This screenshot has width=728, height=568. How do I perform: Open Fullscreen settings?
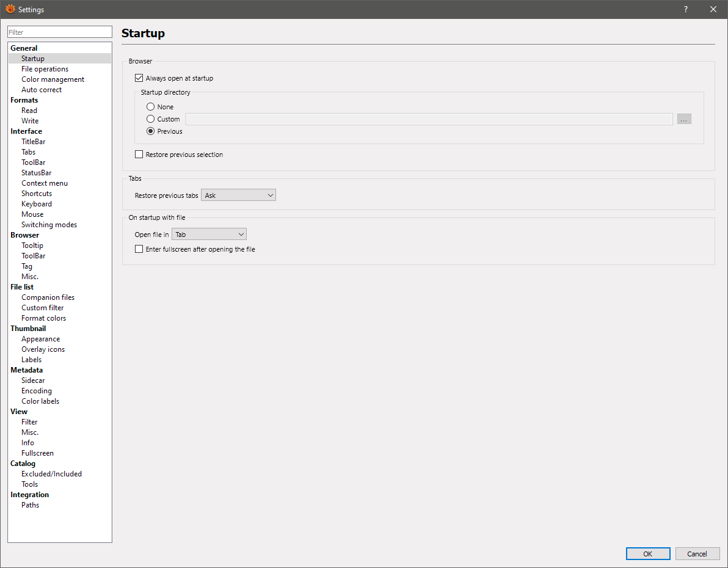(38, 453)
